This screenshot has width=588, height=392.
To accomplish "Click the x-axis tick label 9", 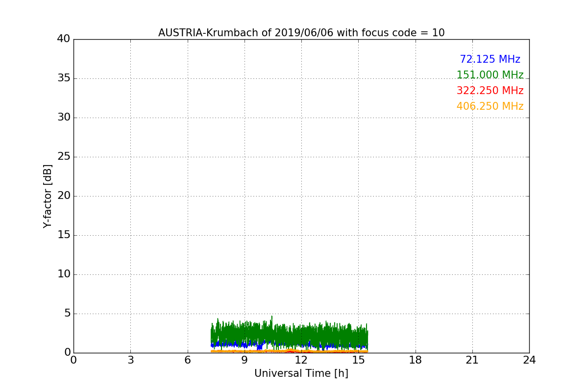I will [x=245, y=360].
